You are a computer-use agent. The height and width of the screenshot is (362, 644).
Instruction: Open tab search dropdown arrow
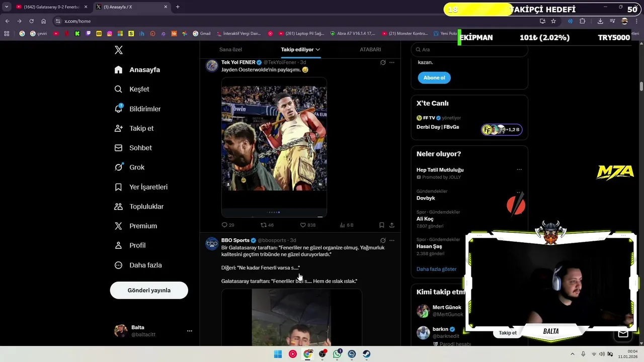pyautogui.click(x=6, y=7)
